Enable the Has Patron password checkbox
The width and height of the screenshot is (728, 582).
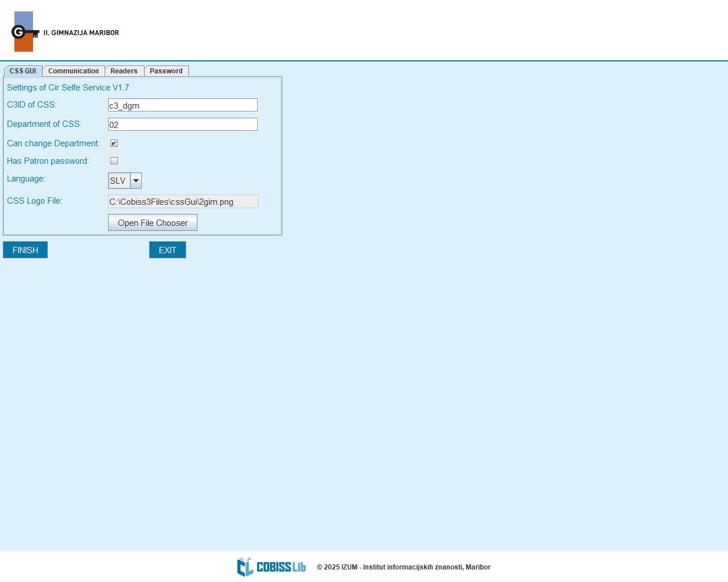tap(114, 161)
